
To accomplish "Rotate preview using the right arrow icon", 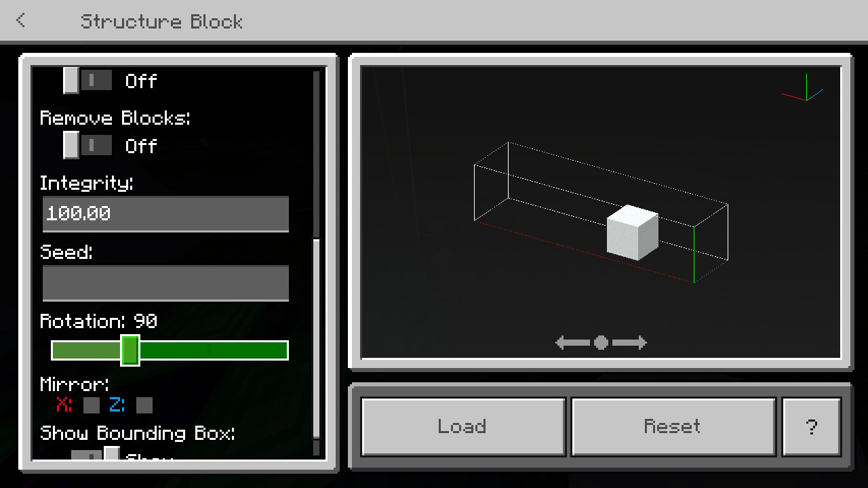I will (630, 343).
